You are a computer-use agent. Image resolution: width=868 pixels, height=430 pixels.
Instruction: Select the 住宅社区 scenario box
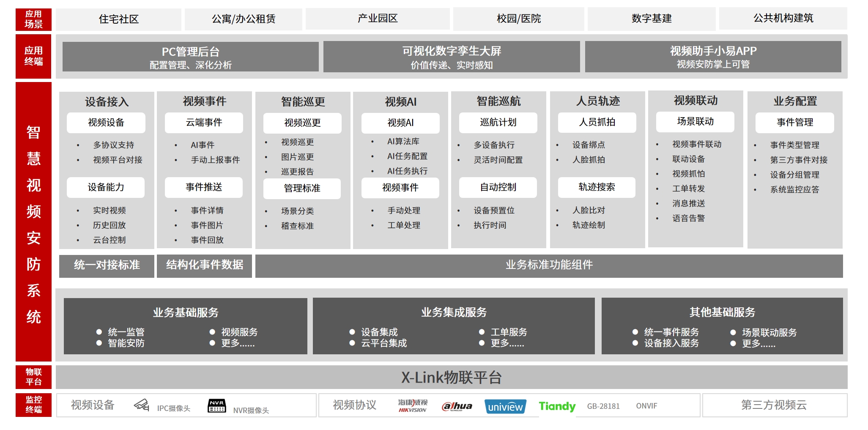118,19
